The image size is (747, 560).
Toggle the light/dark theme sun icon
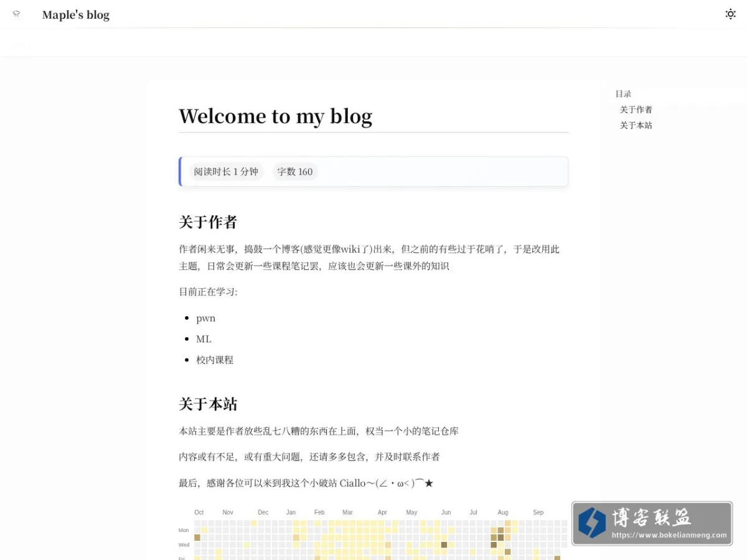[x=730, y=14]
